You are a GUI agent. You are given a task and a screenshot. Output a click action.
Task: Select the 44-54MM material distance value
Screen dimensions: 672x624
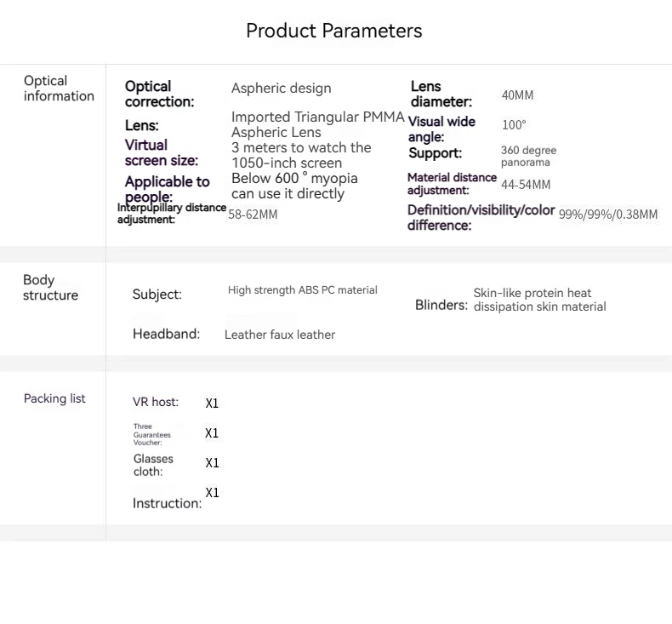(526, 185)
